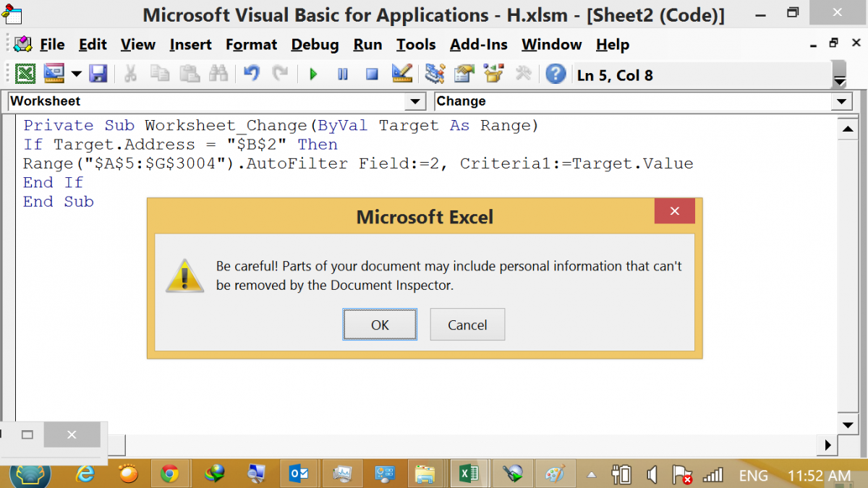Open the Insert menu
The width and height of the screenshot is (868, 488).
(191, 45)
